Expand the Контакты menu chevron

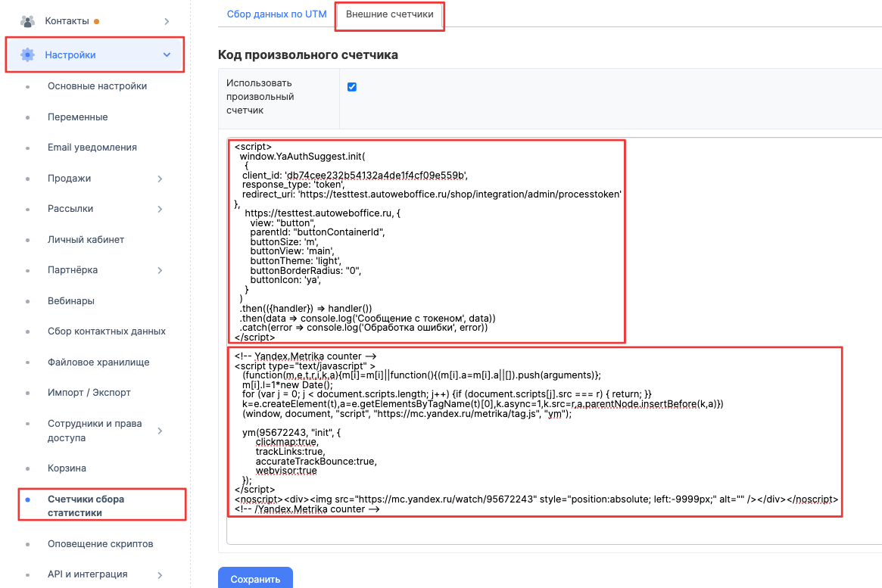[167, 21]
